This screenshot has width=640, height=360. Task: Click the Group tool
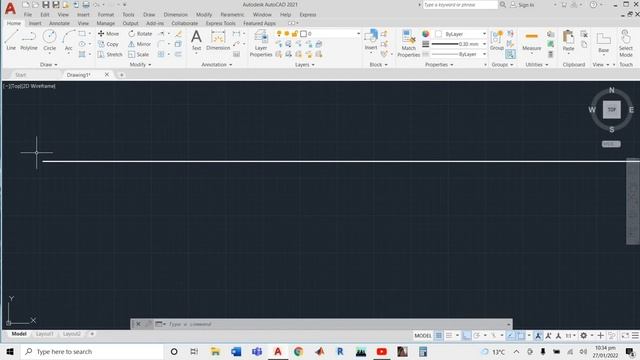click(497, 40)
